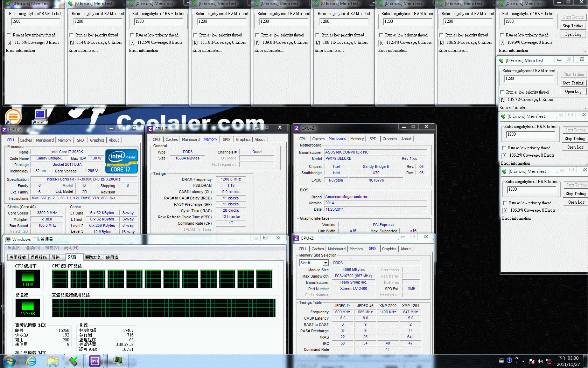Click the orange round desktop shortcut icon

(13, 116)
